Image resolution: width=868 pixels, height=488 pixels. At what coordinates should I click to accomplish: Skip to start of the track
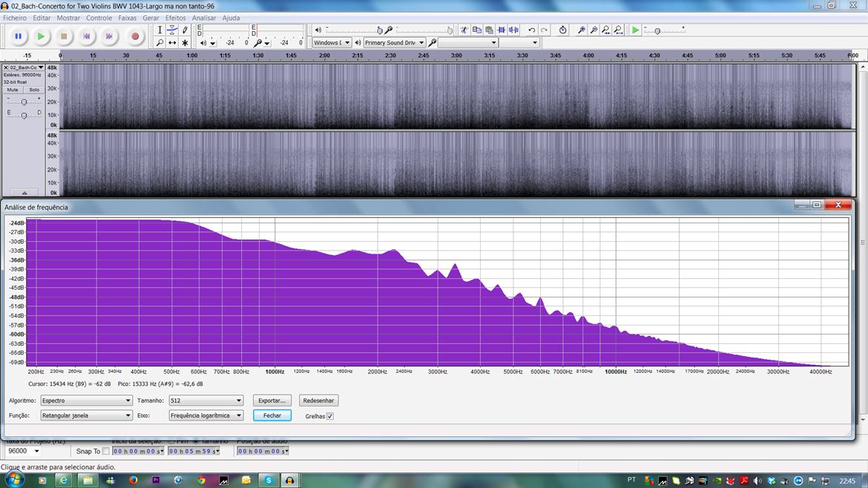tap(87, 36)
